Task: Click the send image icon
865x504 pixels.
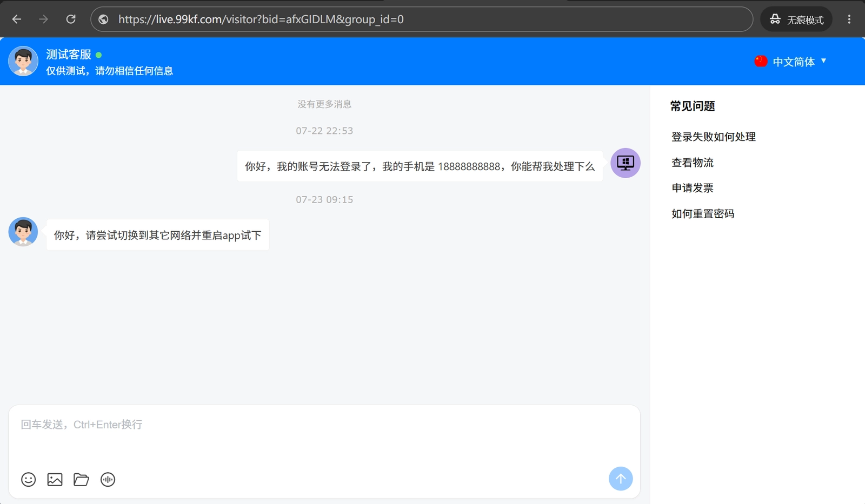Action: click(55, 479)
